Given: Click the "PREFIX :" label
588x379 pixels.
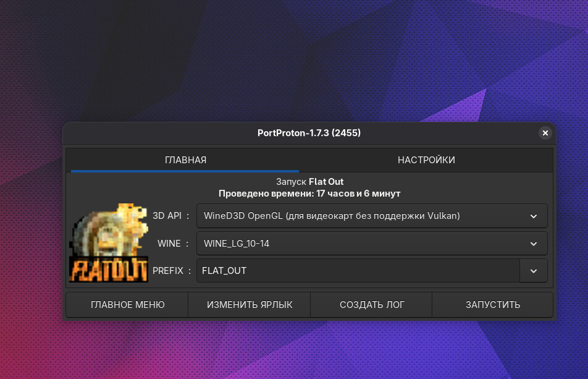Looking at the screenshot, I should point(172,271).
